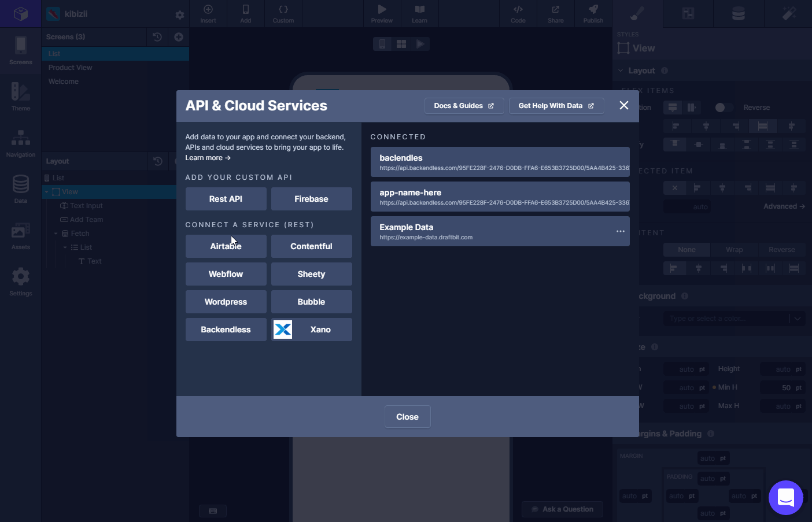Open the Navigation sidebar panel

[21, 143]
